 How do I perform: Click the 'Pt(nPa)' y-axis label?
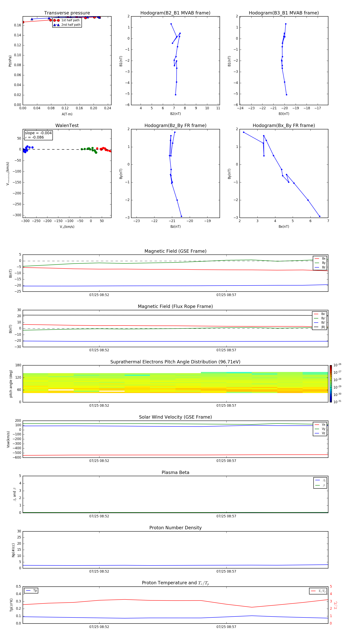click(10, 61)
